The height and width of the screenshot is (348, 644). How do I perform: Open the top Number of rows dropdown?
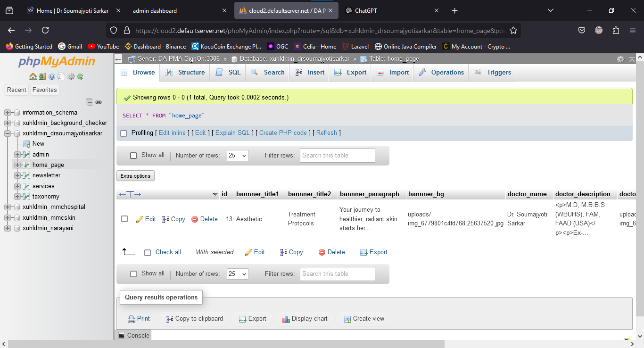click(238, 156)
